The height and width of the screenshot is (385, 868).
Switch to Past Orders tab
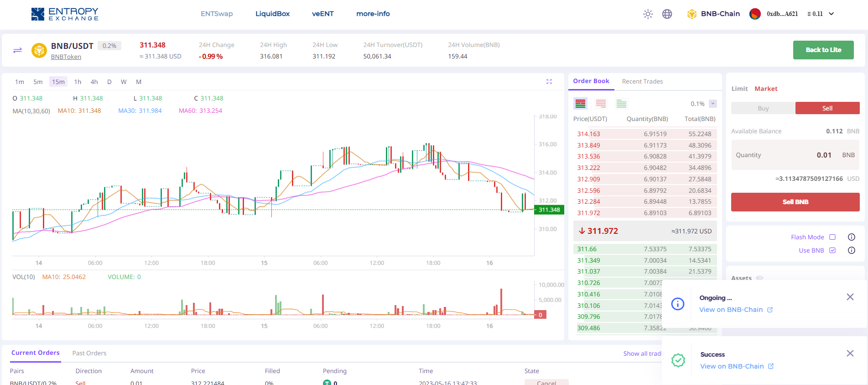coord(89,353)
